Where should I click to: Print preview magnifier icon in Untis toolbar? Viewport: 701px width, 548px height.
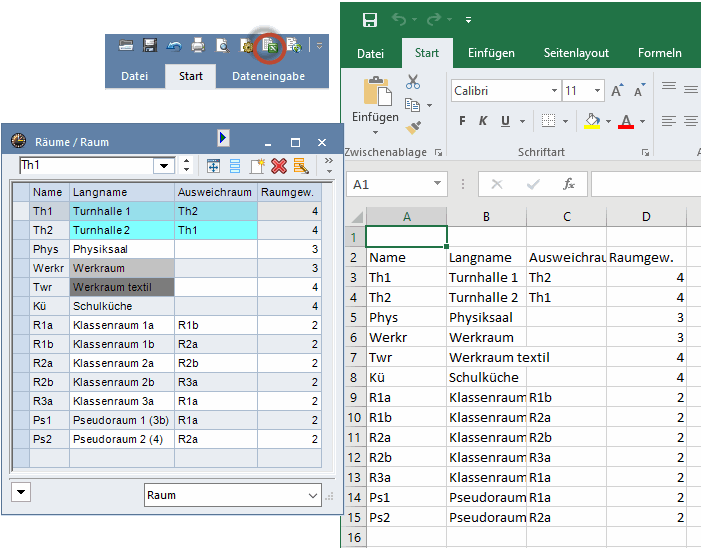(222, 45)
